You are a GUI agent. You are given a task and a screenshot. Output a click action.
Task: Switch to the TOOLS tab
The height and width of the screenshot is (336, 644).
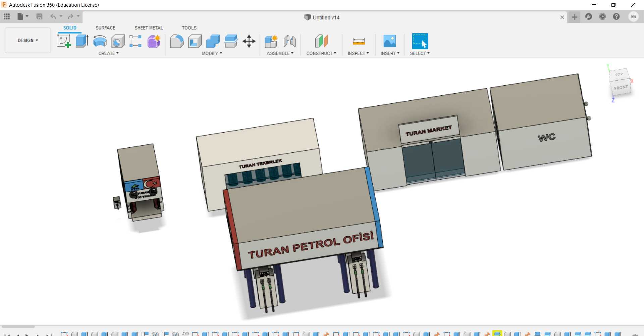point(189,28)
